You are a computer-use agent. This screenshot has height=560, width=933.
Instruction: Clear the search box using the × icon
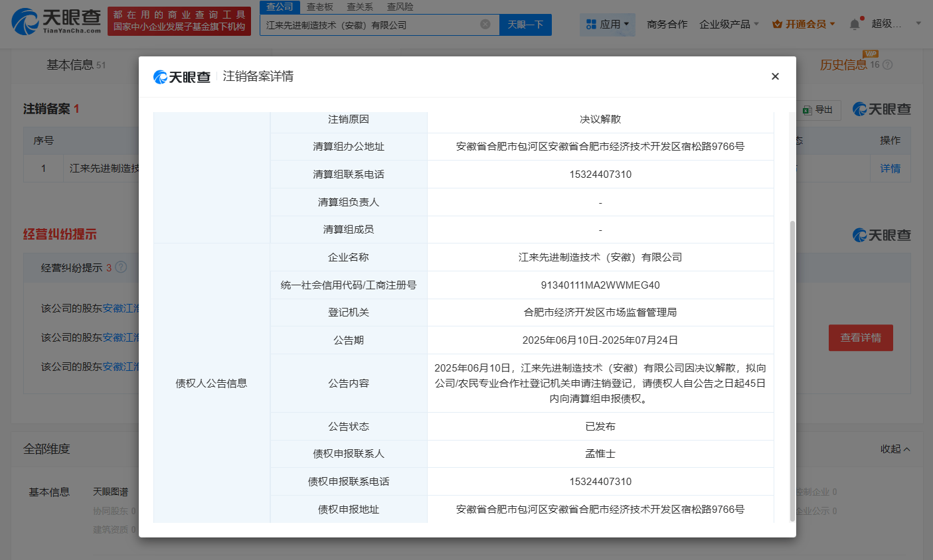[484, 24]
